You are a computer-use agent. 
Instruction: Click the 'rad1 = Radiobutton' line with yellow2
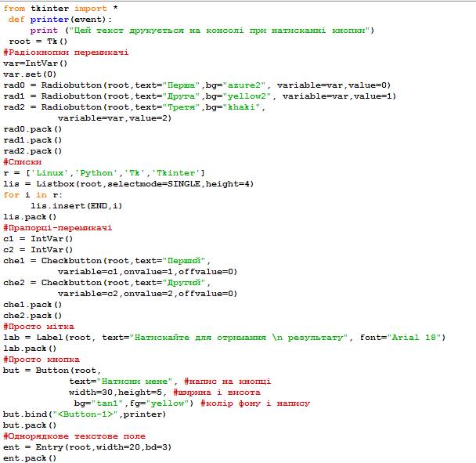(x=200, y=96)
